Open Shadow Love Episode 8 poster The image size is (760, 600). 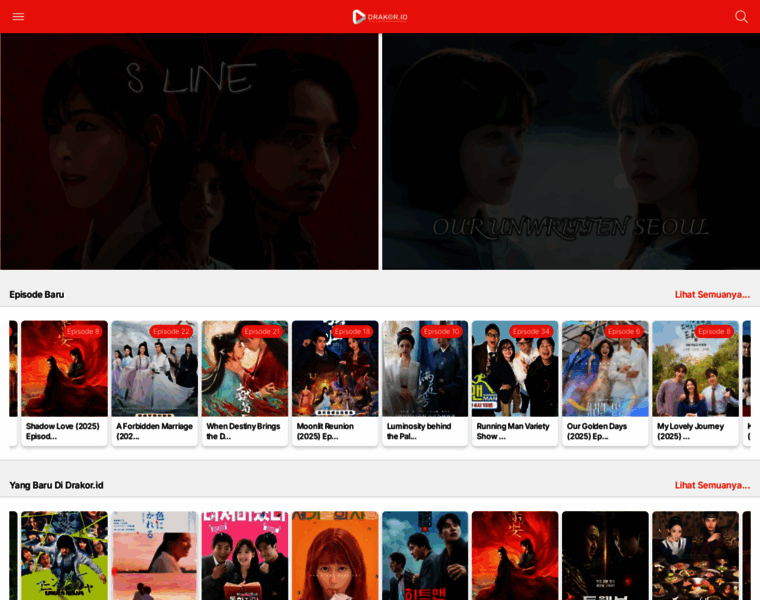click(64, 368)
